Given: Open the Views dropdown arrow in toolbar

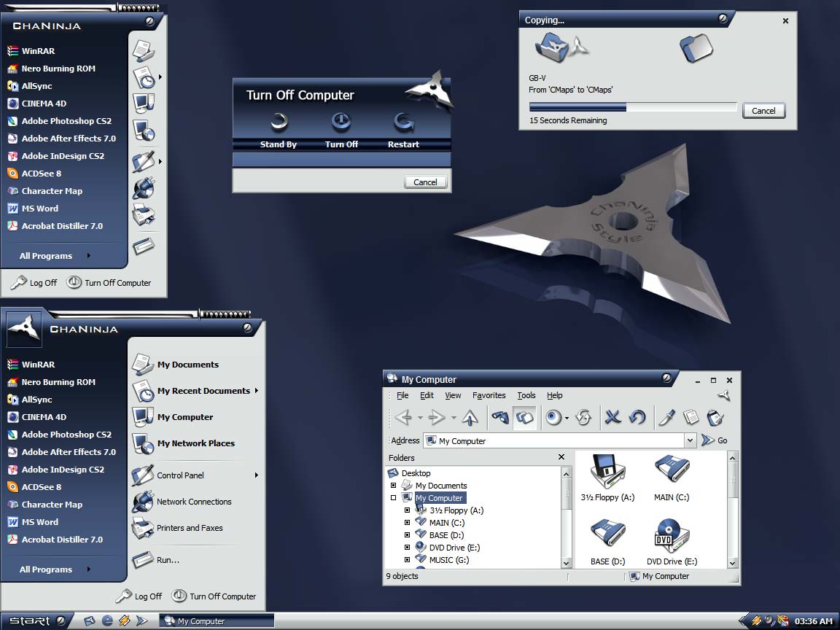Looking at the screenshot, I should pos(567,418).
